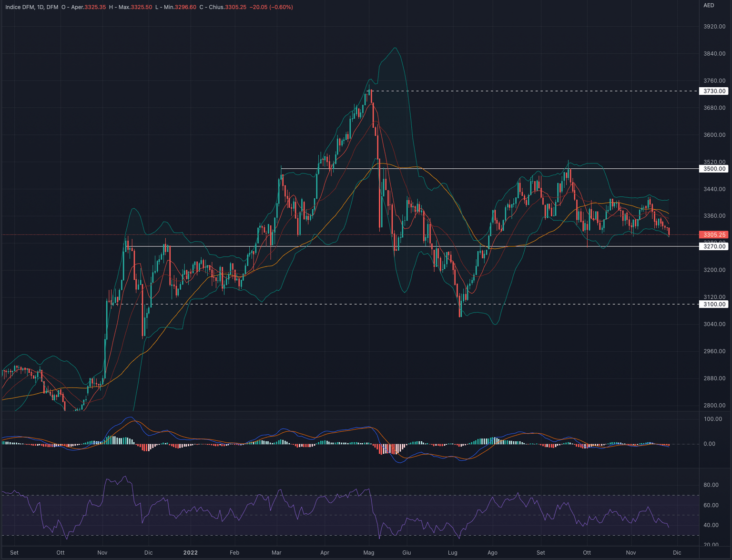Select the Aper. open value 3325.35
The height and width of the screenshot is (560, 732).
pyautogui.click(x=94, y=7)
